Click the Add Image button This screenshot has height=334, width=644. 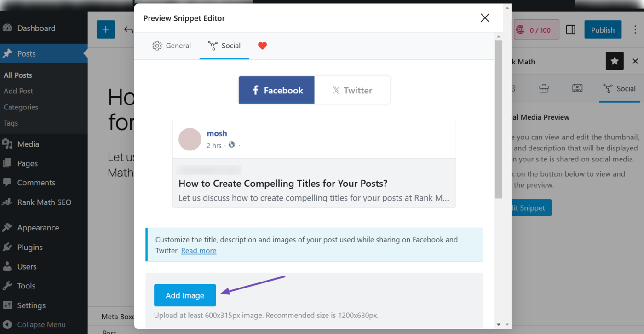(185, 295)
